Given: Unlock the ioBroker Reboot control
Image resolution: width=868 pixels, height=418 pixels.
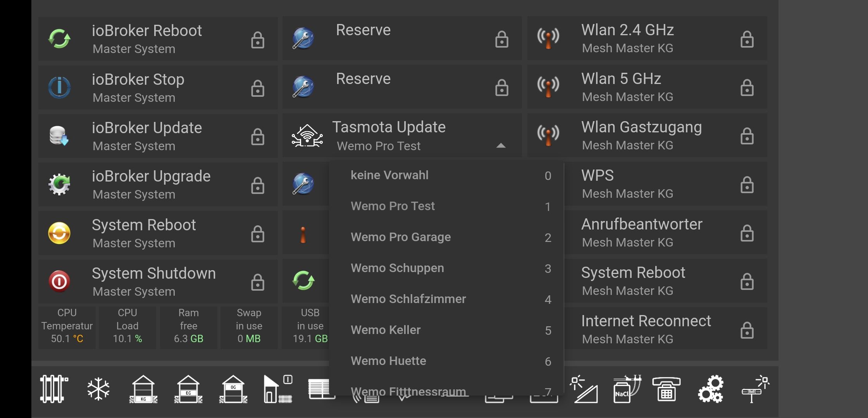Looking at the screenshot, I should click(x=257, y=40).
